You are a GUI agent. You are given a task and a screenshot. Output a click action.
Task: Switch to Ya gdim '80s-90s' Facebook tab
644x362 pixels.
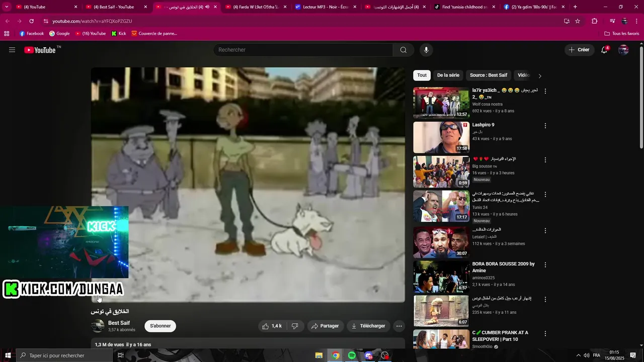point(533,7)
